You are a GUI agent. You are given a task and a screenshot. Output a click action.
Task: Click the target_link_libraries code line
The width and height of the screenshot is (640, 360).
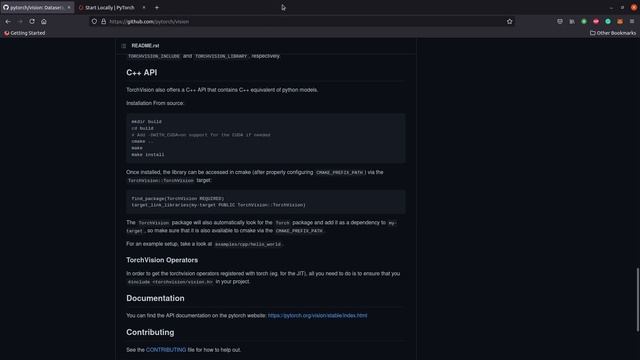pos(218,205)
